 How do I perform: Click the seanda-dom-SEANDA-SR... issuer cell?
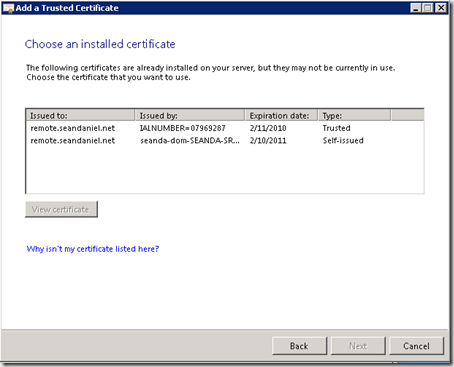point(190,141)
